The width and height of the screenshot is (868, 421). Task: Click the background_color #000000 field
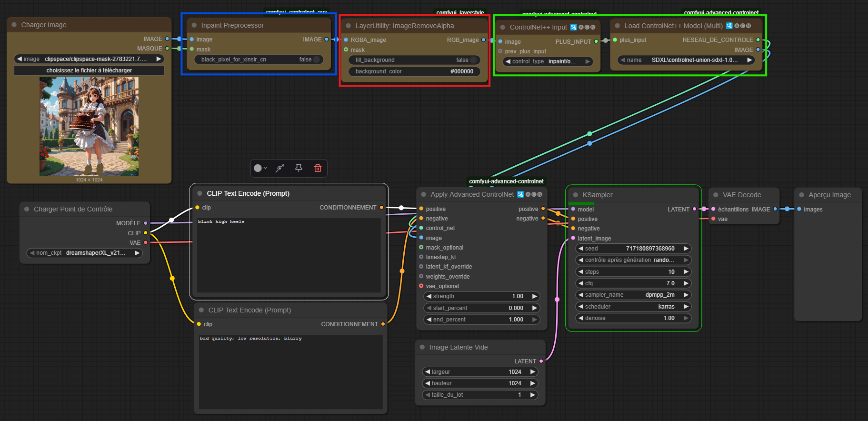414,71
